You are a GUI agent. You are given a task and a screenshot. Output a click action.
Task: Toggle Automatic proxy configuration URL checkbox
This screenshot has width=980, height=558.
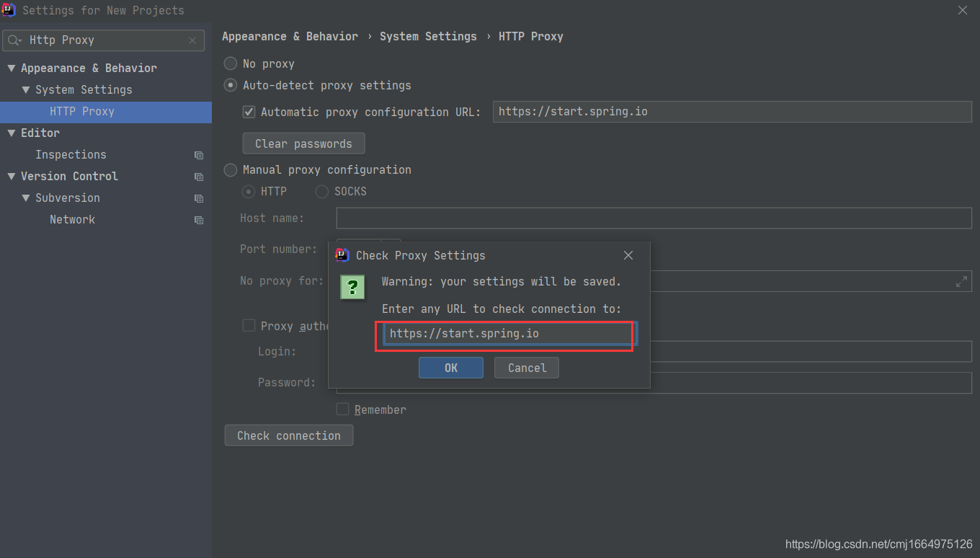(249, 112)
